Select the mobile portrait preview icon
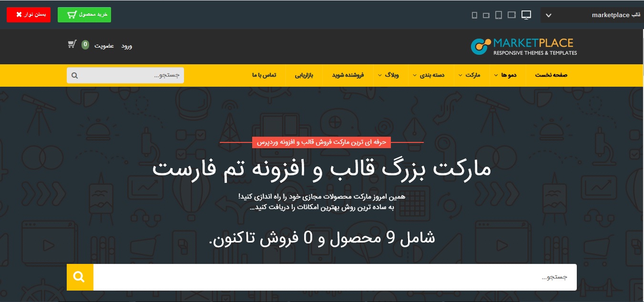The width and height of the screenshot is (644, 302). click(x=474, y=15)
